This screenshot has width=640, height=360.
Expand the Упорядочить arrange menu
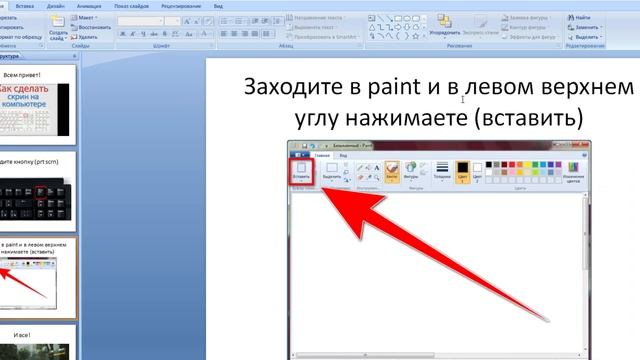click(445, 27)
